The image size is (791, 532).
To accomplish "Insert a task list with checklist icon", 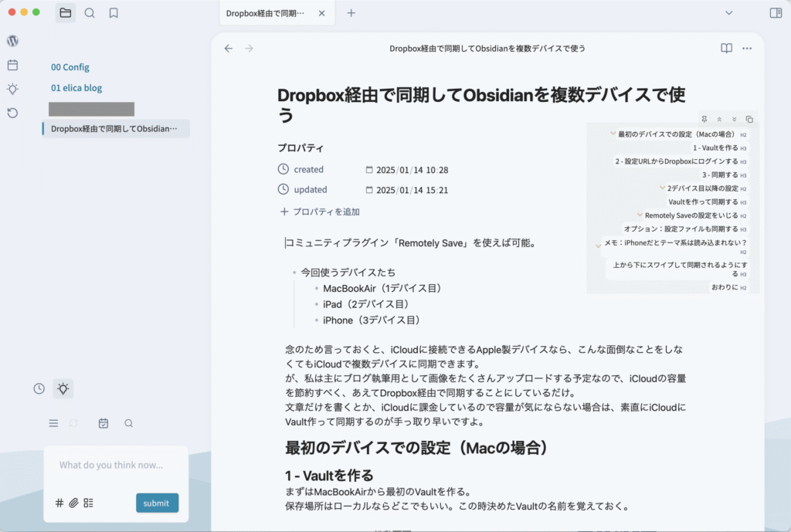I will point(88,503).
